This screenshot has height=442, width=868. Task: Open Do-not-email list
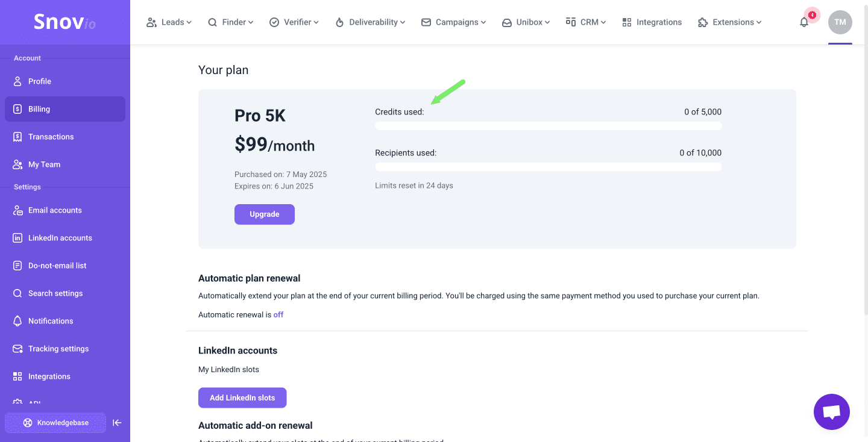(x=57, y=266)
